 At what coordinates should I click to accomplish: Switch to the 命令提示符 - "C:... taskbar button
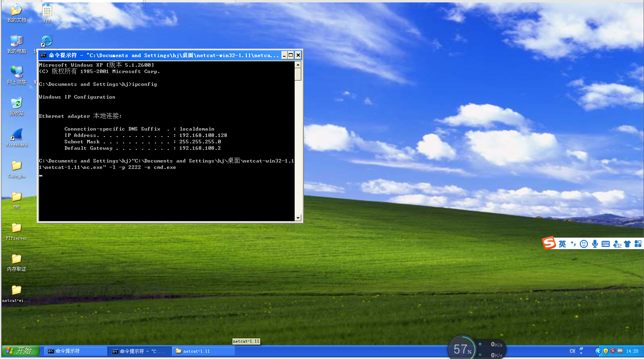[139, 351]
